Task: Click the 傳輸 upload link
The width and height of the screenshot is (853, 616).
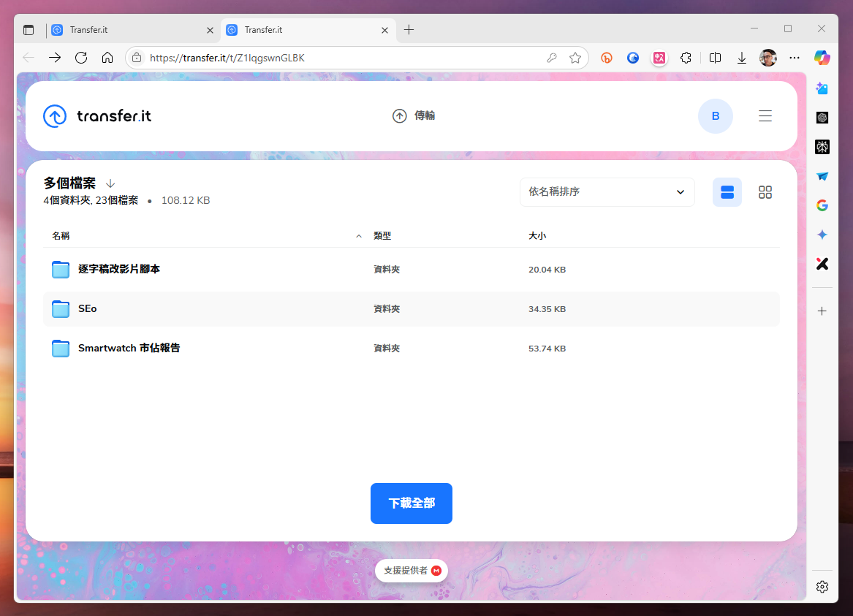Action: pyautogui.click(x=414, y=116)
